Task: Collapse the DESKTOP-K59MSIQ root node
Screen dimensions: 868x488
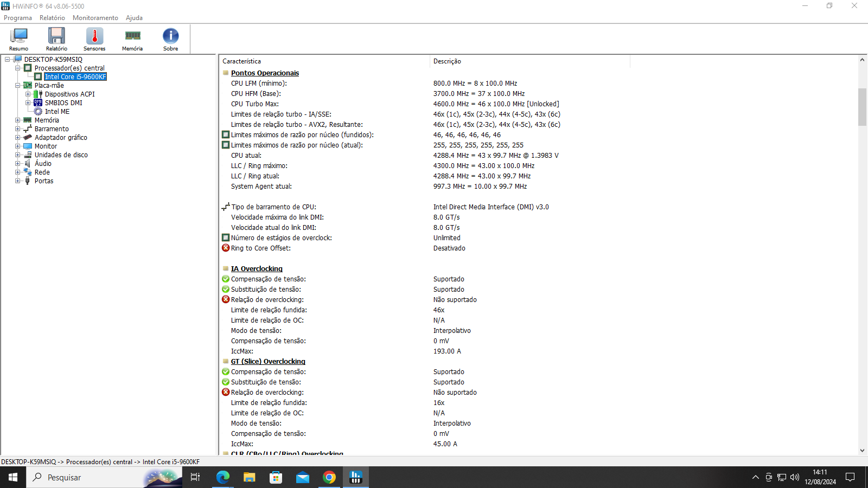Action: coord(8,60)
